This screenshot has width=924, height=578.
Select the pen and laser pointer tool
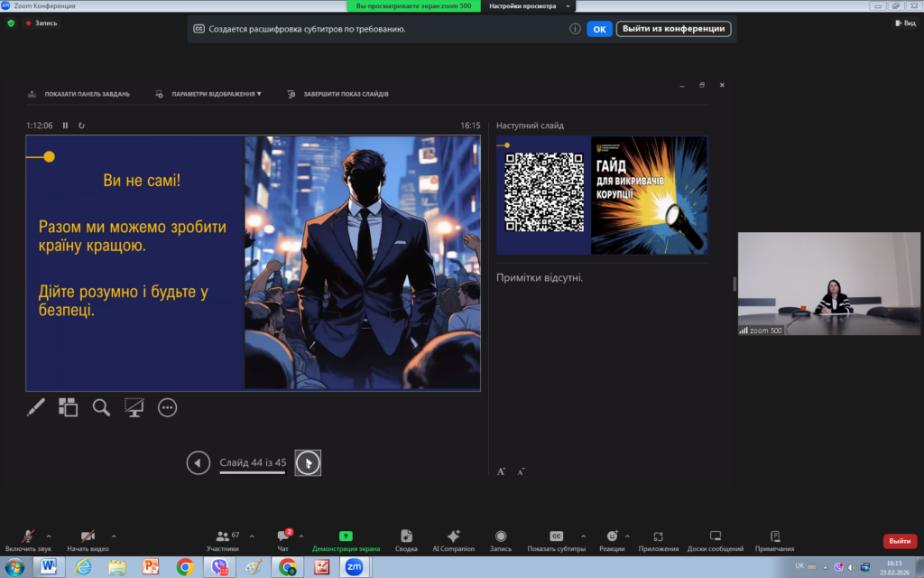coord(36,407)
